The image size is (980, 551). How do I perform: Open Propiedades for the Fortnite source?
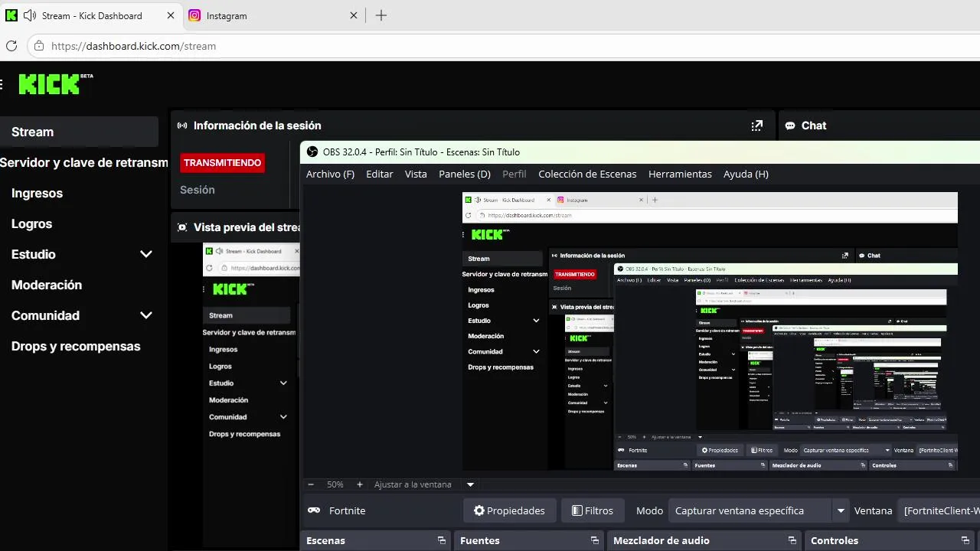click(509, 510)
